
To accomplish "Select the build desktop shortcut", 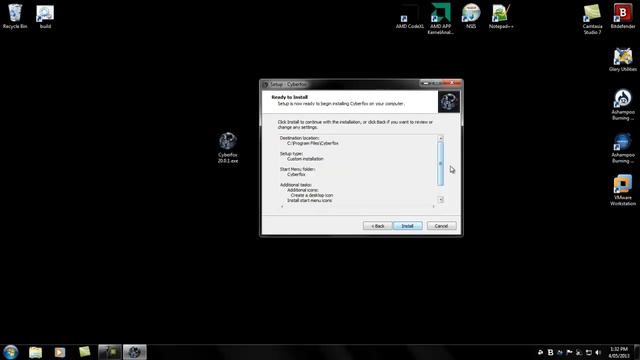I will click(45, 17).
